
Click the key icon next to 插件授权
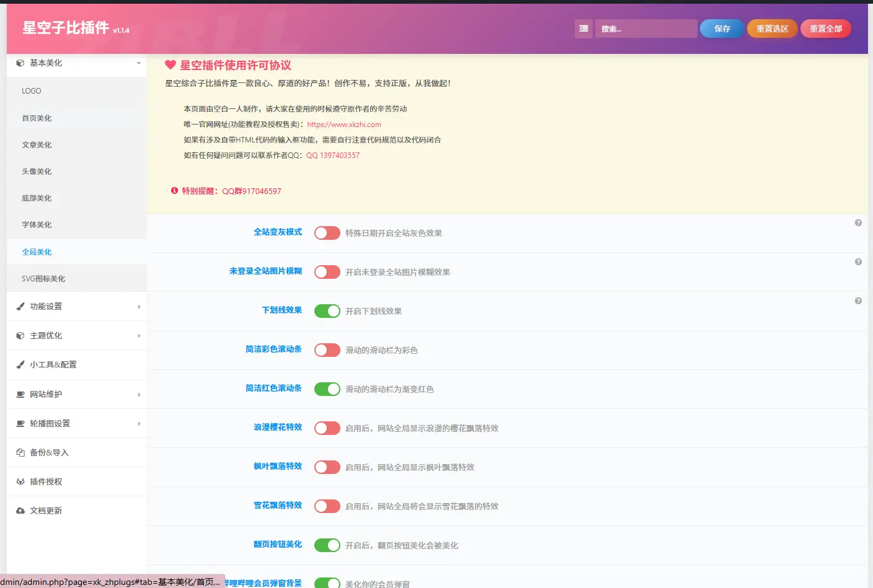[20, 481]
